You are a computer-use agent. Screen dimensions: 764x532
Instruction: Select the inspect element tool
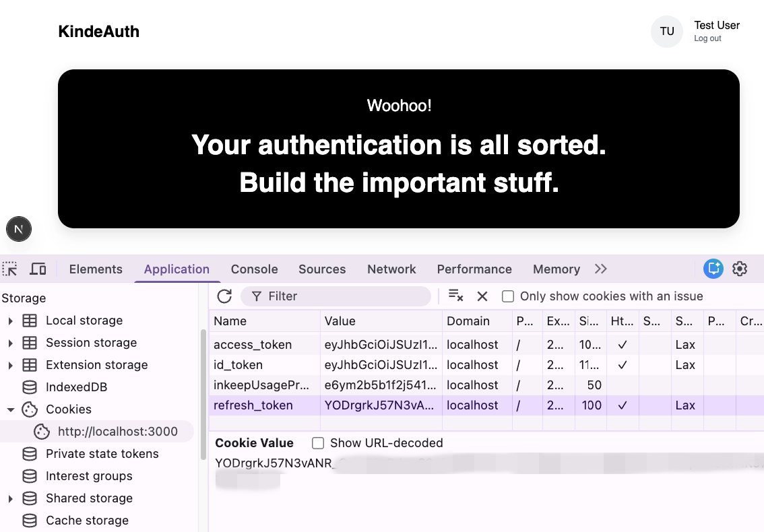10,268
